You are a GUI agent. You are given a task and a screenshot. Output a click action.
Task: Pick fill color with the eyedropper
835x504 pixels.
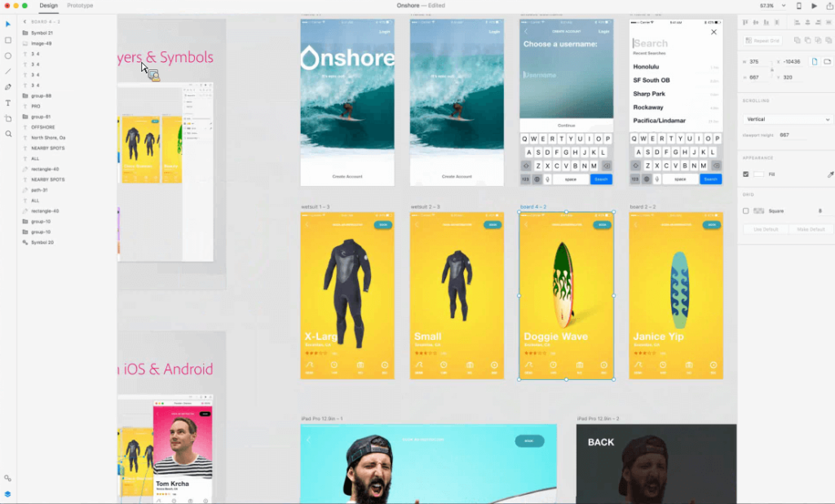pyautogui.click(x=830, y=175)
